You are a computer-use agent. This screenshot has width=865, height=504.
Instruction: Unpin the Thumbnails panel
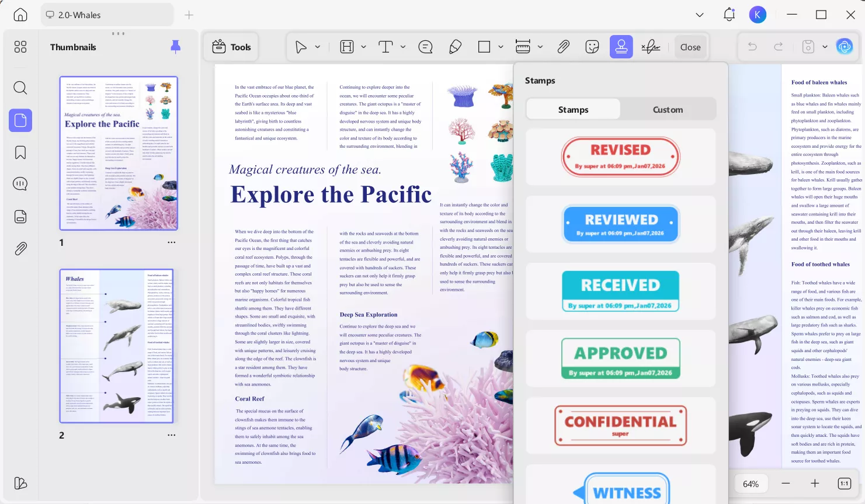click(x=175, y=47)
